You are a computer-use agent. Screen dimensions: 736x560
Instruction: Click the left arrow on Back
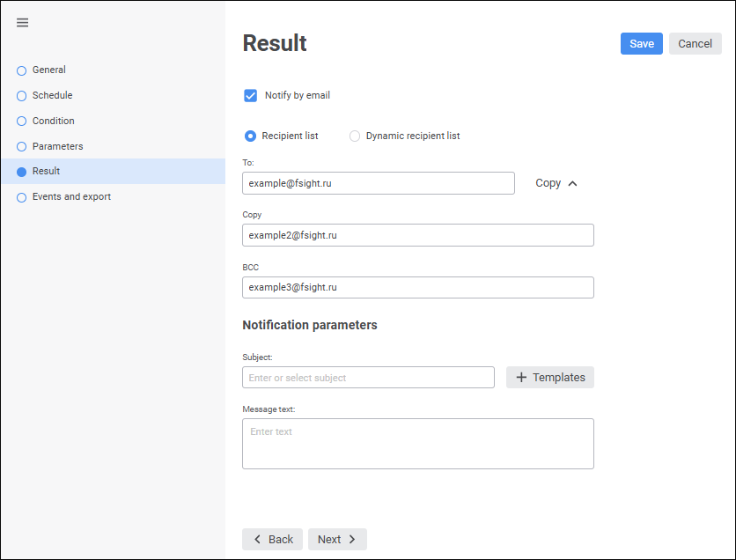click(257, 540)
